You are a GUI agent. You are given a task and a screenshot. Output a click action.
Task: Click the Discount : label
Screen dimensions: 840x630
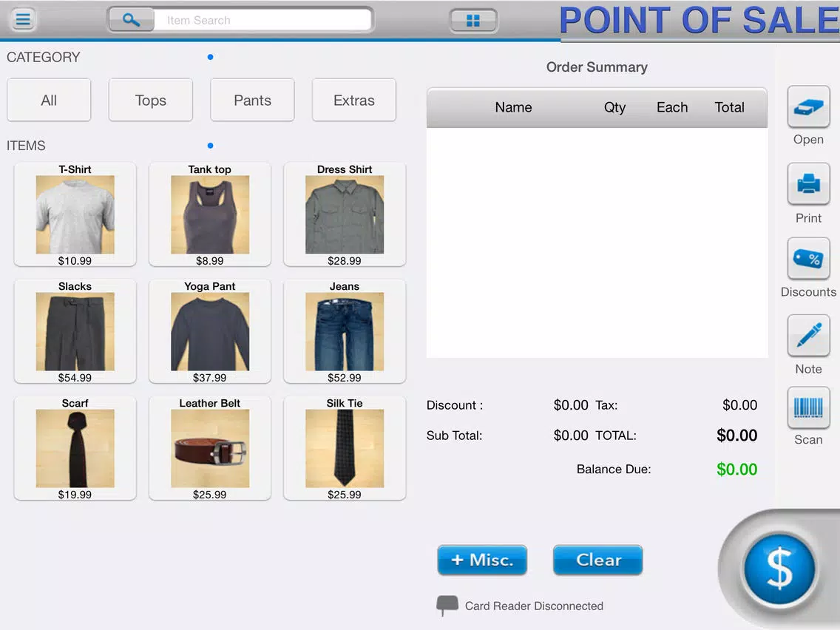[454, 405]
